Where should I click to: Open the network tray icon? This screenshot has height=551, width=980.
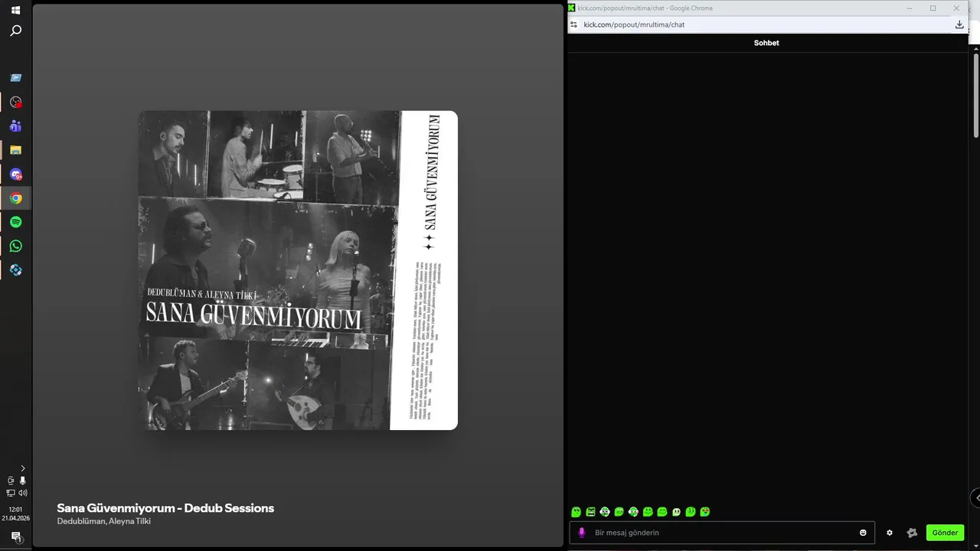11,493
